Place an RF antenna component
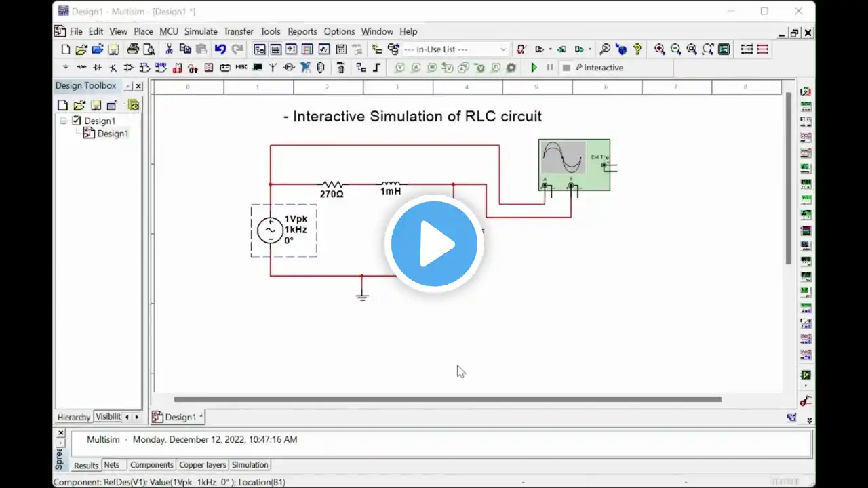 click(273, 68)
